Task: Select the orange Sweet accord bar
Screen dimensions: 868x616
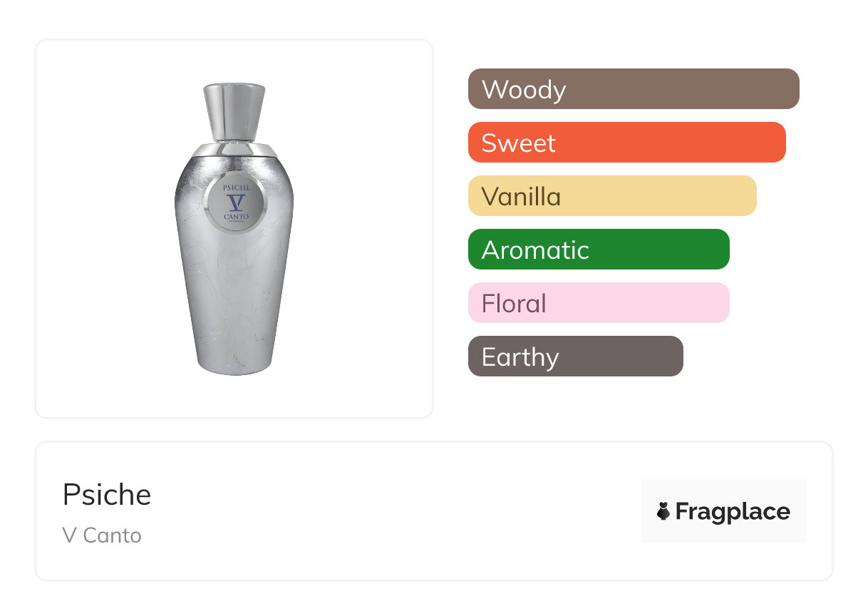Action: pos(626,143)
